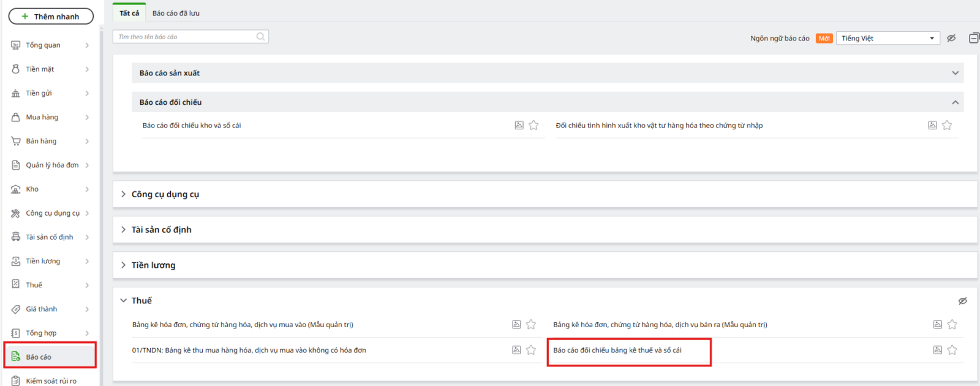The image size is (980, 386).
Task: Open 'Báo cáo đối chiếu bảng kê thuế và sổ cái' report
Action: (x=617, y=350)
